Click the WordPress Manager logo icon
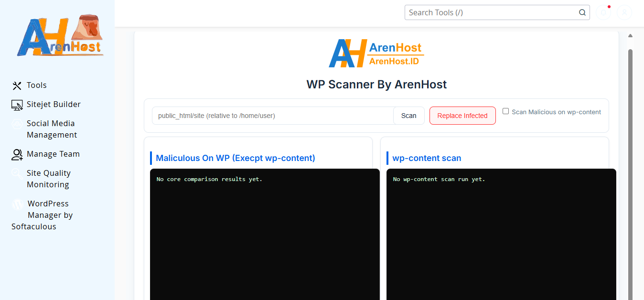 pos(18,204)
